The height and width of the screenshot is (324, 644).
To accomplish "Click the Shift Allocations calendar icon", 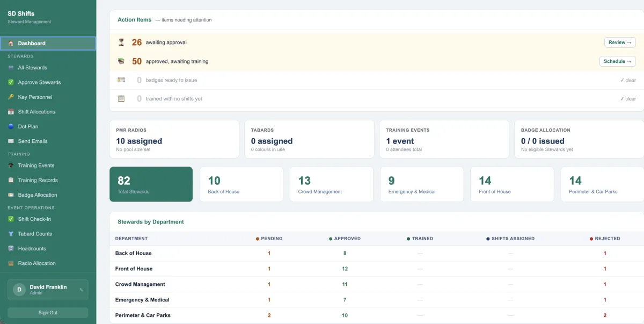I will (11, 112).
